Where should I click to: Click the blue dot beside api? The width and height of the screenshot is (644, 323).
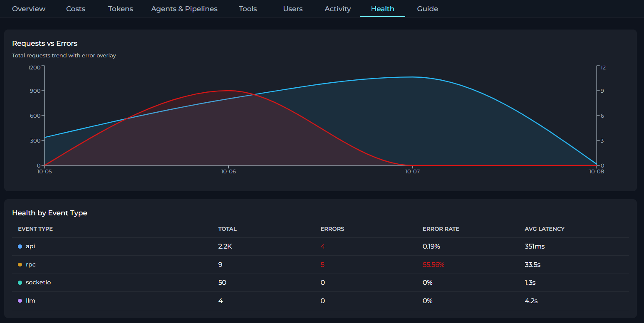pyautogui.click(x=20, y=247)
